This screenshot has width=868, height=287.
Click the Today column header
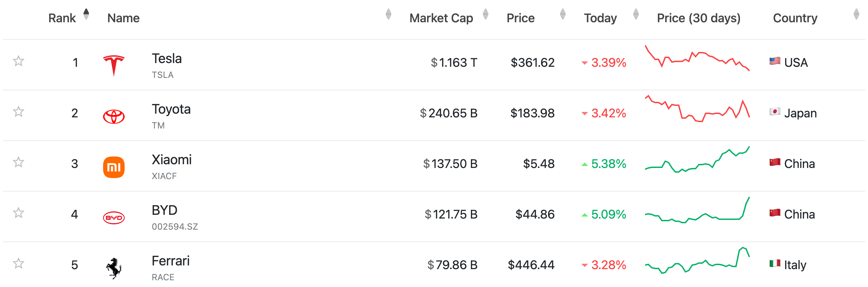tap(600, 18)
